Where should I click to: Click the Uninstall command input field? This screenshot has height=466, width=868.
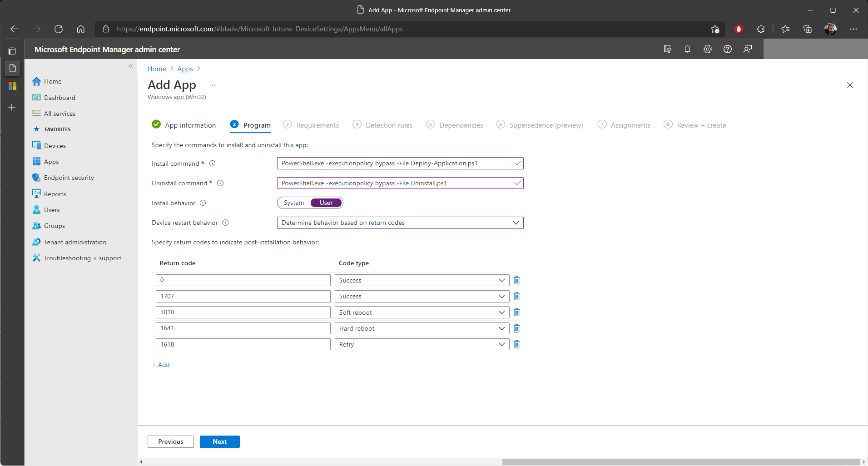point(400,183)
